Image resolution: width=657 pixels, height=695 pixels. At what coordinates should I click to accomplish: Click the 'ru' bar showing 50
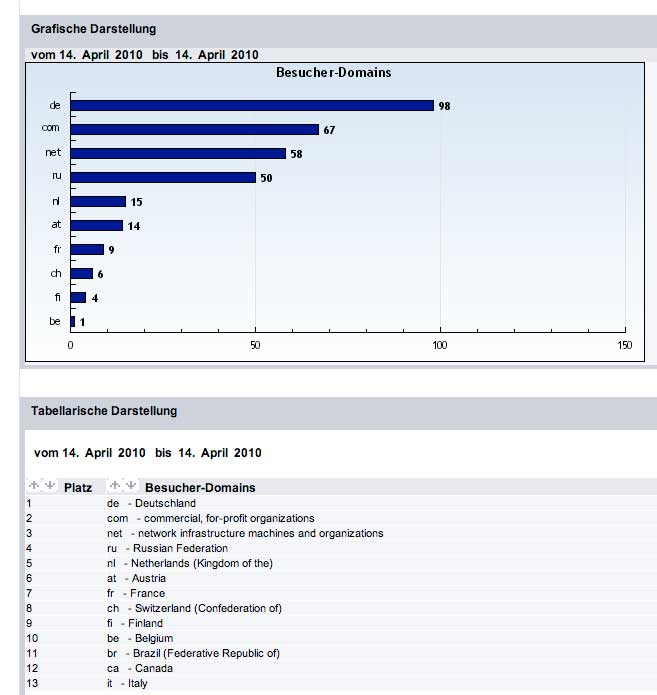163,177
